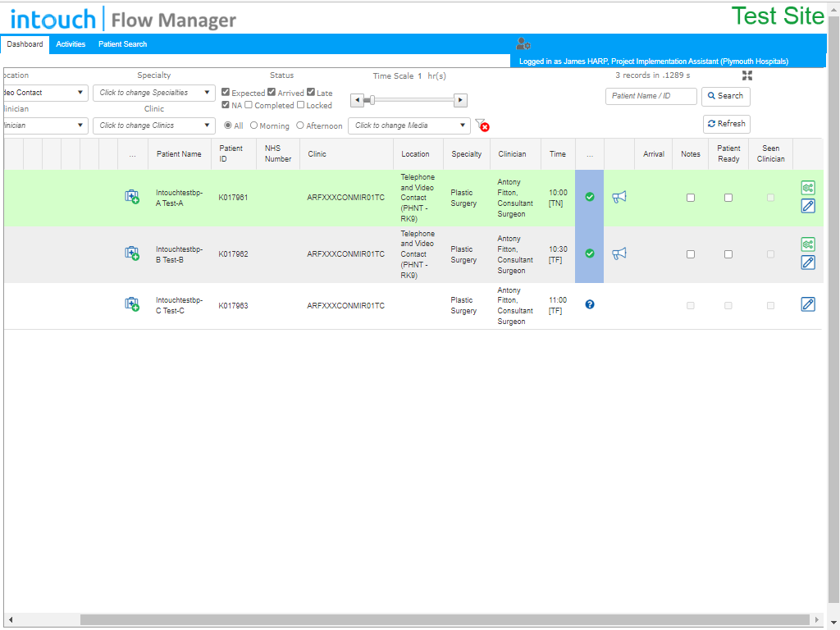
Task: Click green workflow icon for Test-B row
Action: [808, 244]
